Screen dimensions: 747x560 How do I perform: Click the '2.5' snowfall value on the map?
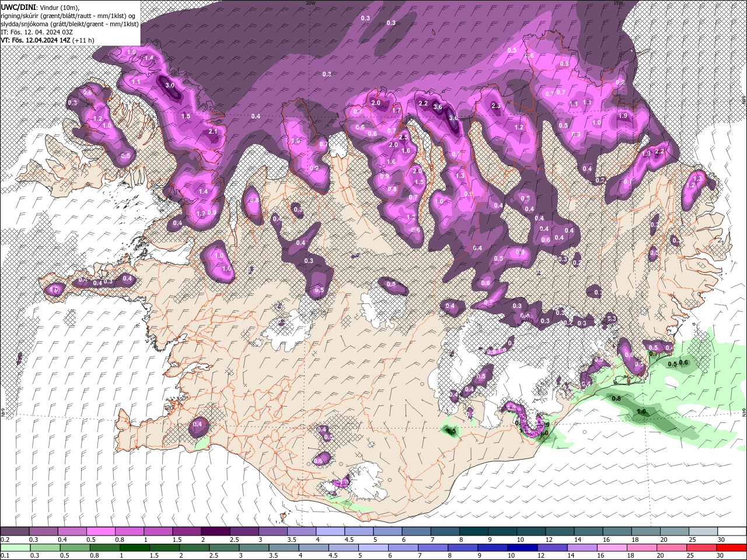[x=403, y=137]
